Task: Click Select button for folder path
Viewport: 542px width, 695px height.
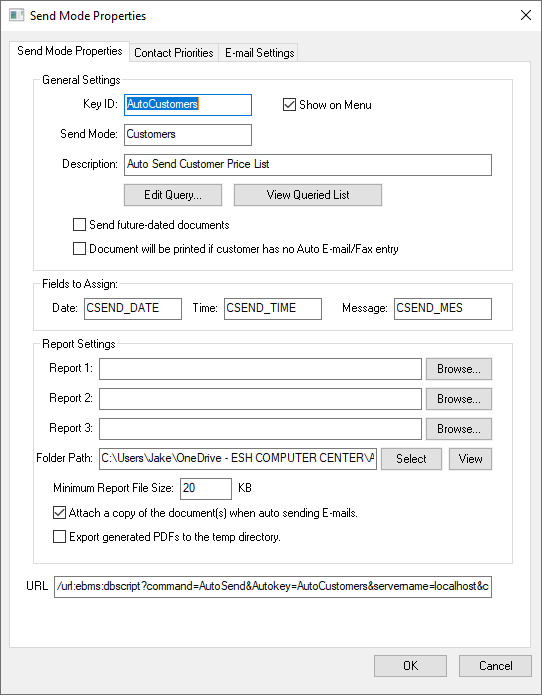Action: coord(411,459)
